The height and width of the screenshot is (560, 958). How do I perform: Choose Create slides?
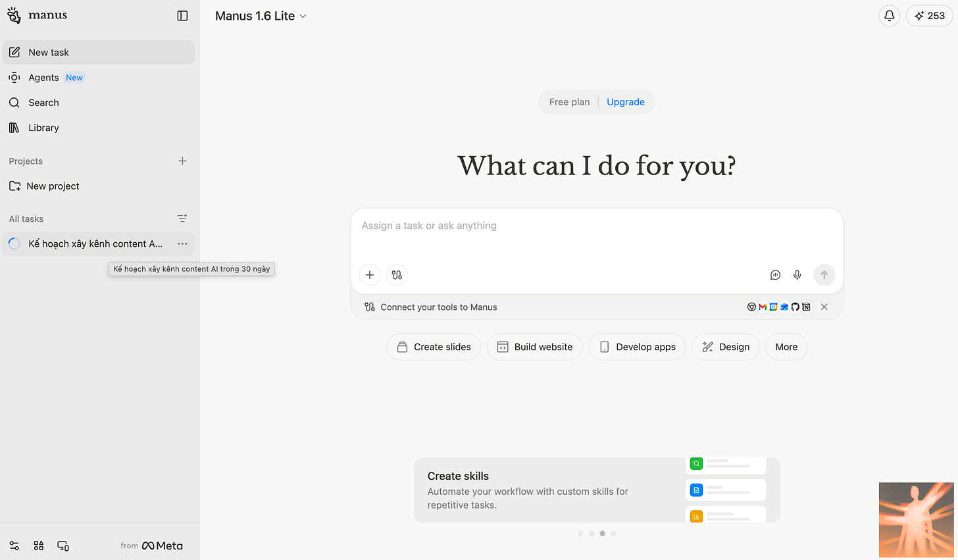tap(434, 347)
